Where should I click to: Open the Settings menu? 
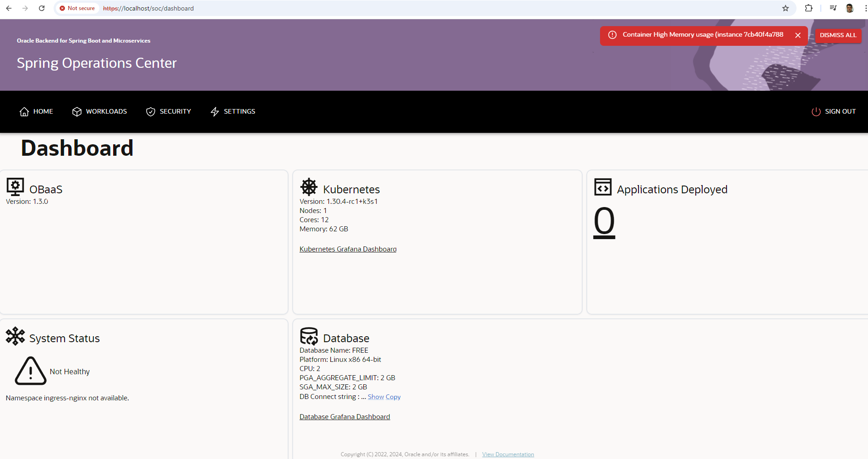[233, 111]
